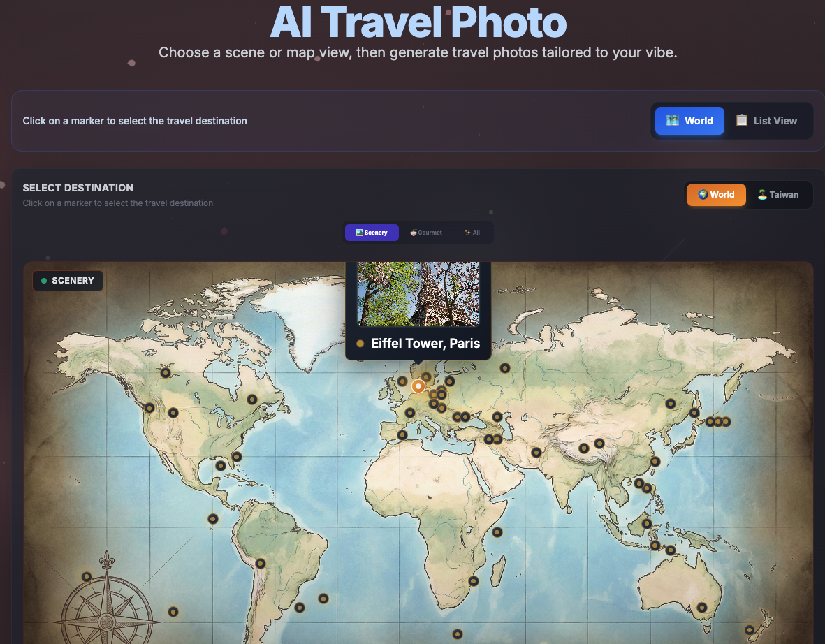Select the East Africa coast marker
825x644 pixels.
tap(497, 532)
